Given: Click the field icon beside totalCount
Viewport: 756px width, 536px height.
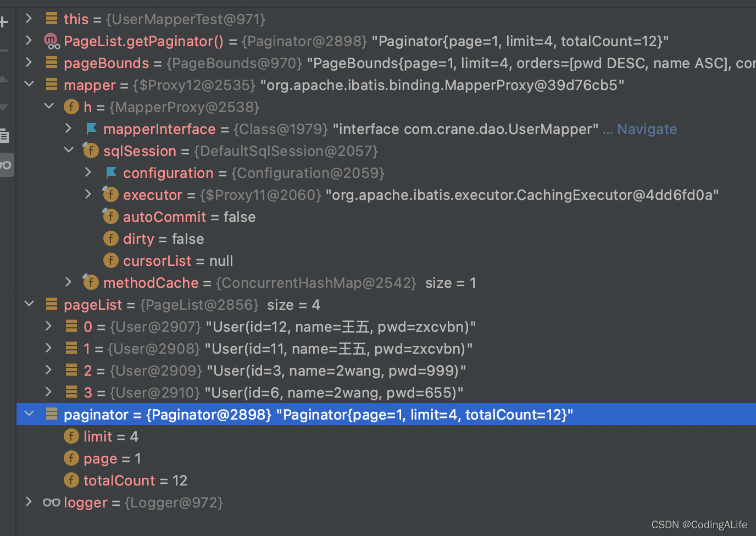Looking at the screenshot, I should [71, 480].
